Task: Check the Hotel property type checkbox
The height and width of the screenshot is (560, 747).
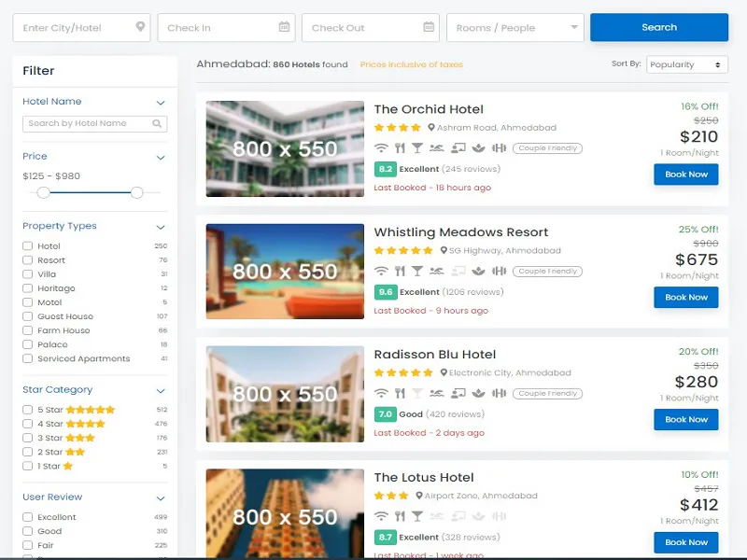Action: [x=28, y=245]
